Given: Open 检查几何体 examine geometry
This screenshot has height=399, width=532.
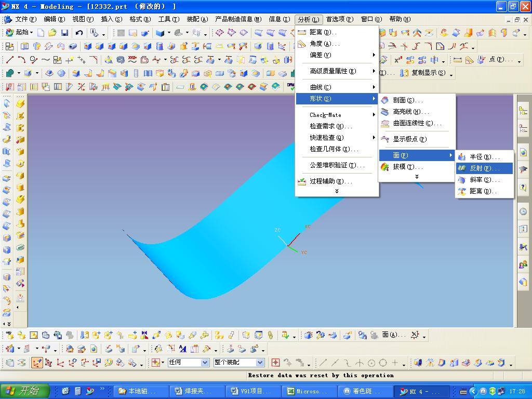Looking at the screenshot, I should (x=337, y=149).
